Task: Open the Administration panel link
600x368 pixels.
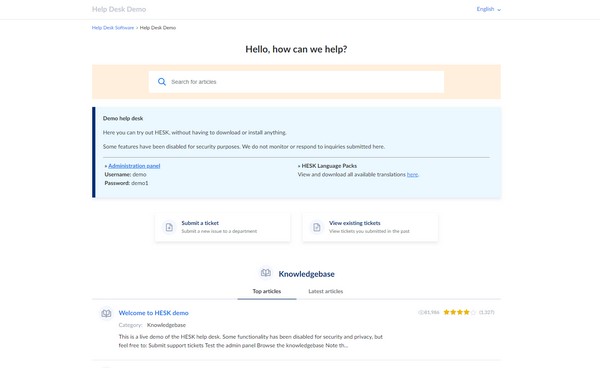Action: [x=134, y=166]
